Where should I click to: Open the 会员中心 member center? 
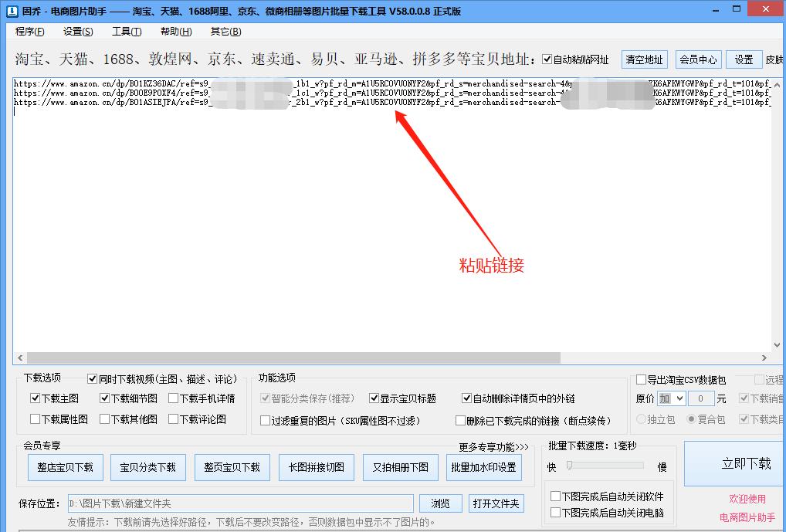pos(697,59)
